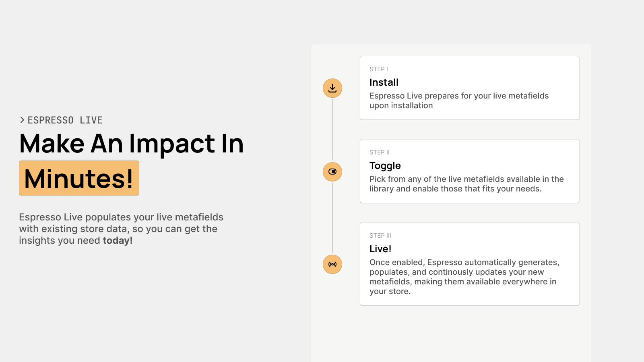Click the toggle switch icon circle
Image resolution: width=644 pixels, height=362 pixels.
pyautogui.click(x=332, y=172)
